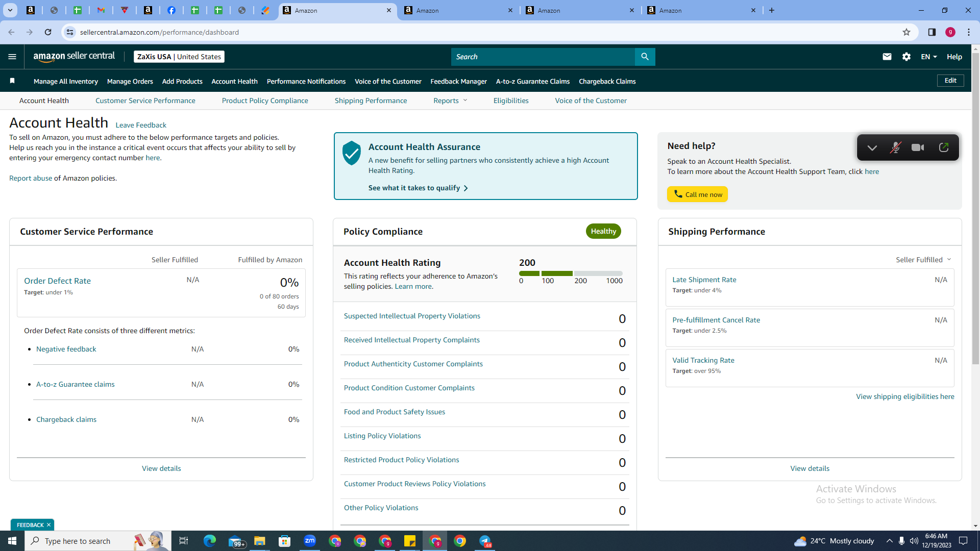Click the Account Health Rating progress bar

[x=571, y=273]
